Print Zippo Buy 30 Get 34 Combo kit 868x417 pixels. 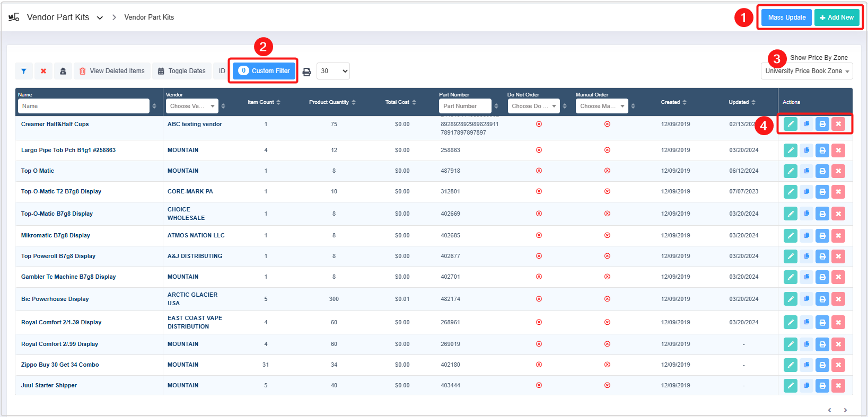coord(822,365)
